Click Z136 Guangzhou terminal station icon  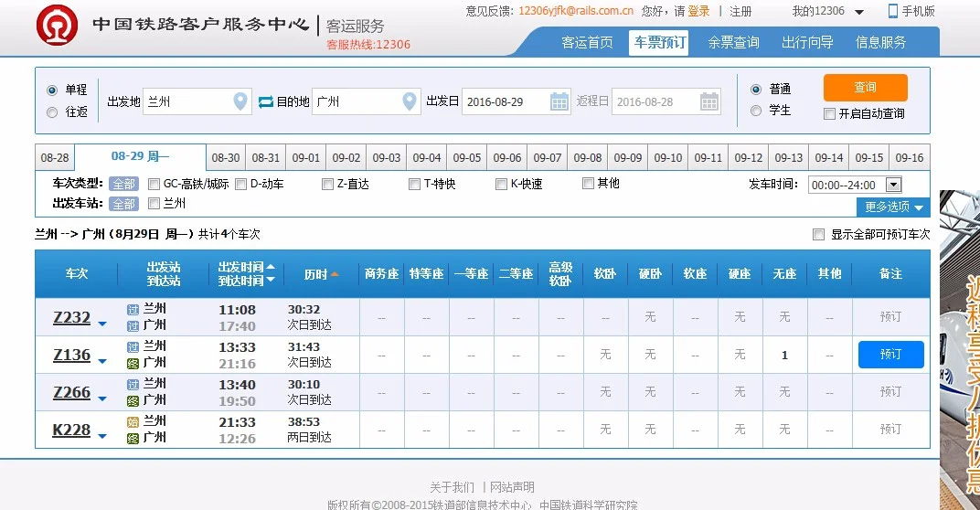[x=133, y=363]
